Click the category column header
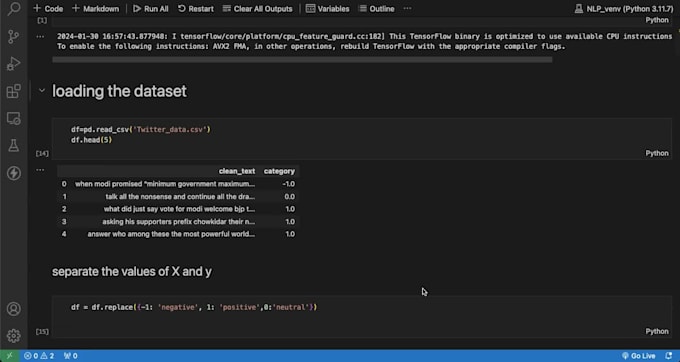This screenshot has height=362, width=680. 279,171
